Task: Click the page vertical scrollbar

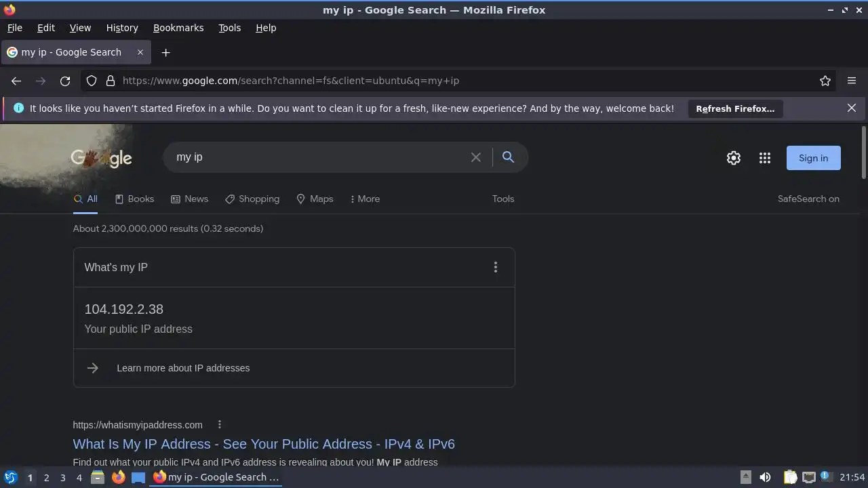Action: pyautogui.click(x=863, y=152)
